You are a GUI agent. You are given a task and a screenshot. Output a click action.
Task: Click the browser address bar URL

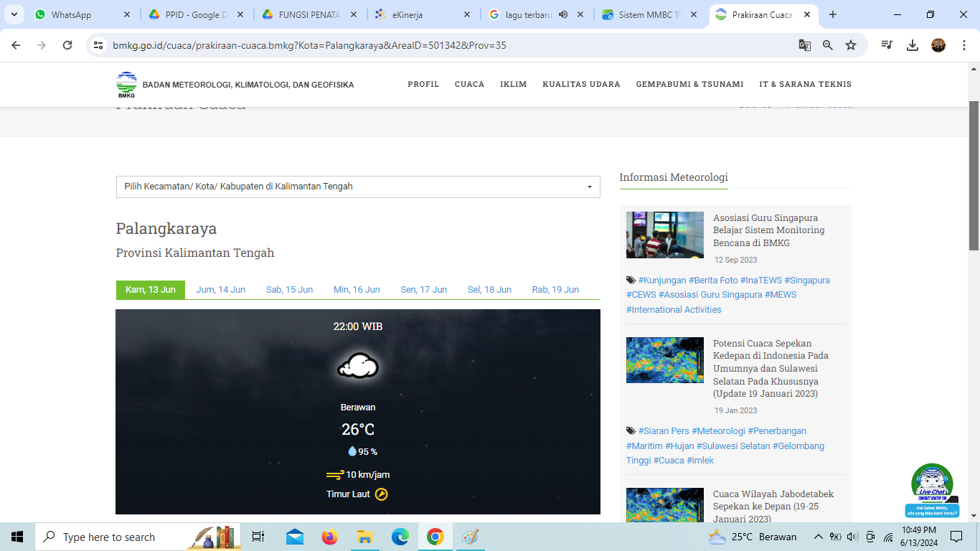tap(309, 45)
